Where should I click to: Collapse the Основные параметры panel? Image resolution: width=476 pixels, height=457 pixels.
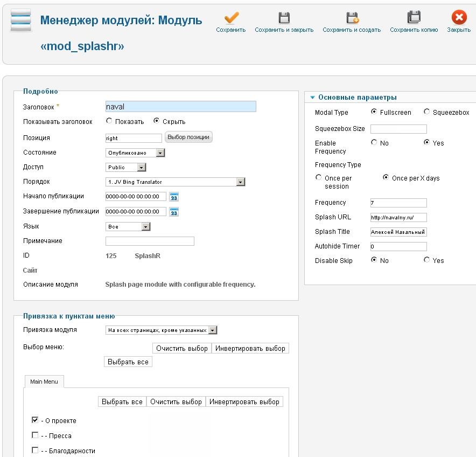[312, 98]
